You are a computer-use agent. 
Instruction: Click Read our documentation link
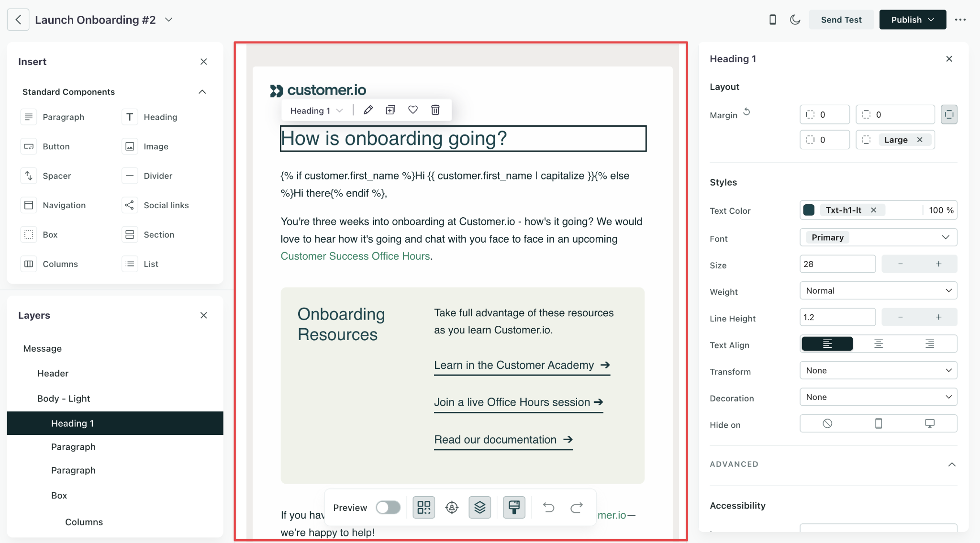(x=503, y=440)
